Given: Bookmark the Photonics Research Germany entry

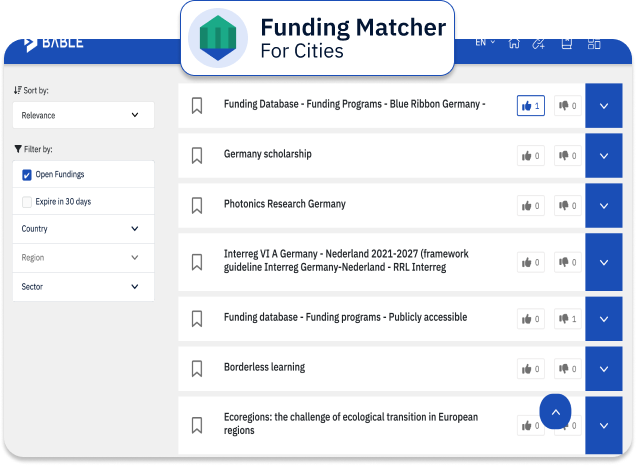Looking at the screenshot, I should (x=197, y=205).
